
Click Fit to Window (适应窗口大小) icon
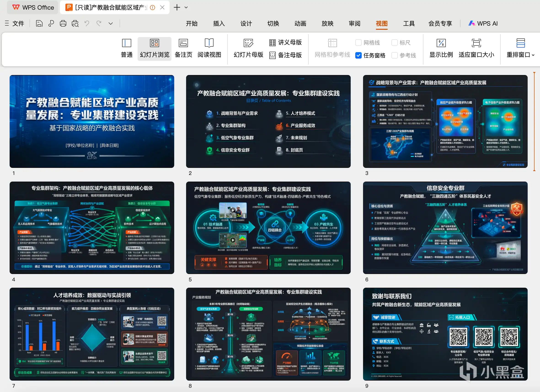(476, 43)
